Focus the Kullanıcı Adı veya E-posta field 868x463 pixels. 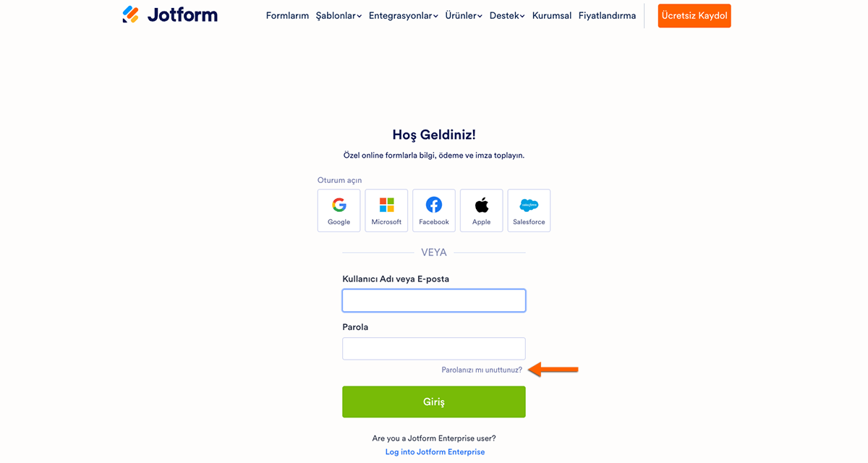[x=434, y=301]
